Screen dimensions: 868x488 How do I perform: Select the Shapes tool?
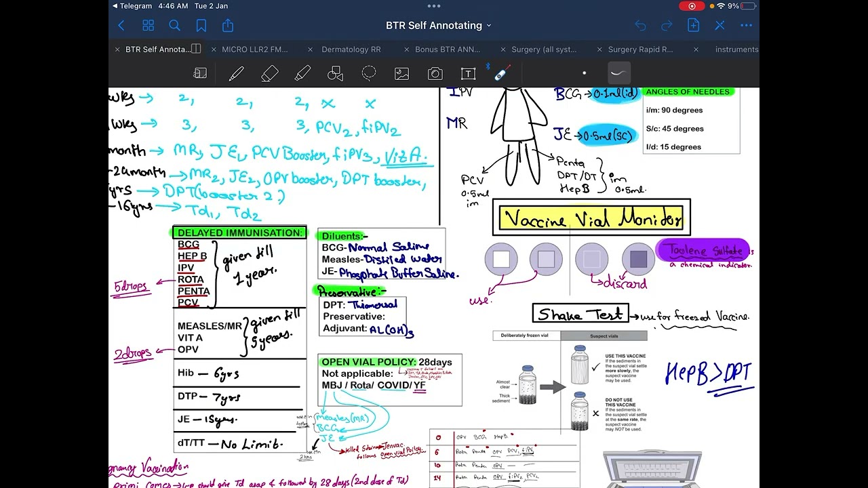click(x=336, y=73)
